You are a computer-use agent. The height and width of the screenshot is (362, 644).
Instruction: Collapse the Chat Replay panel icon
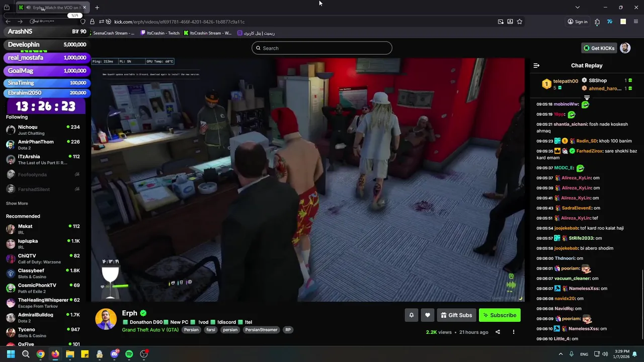pos(536,65)
